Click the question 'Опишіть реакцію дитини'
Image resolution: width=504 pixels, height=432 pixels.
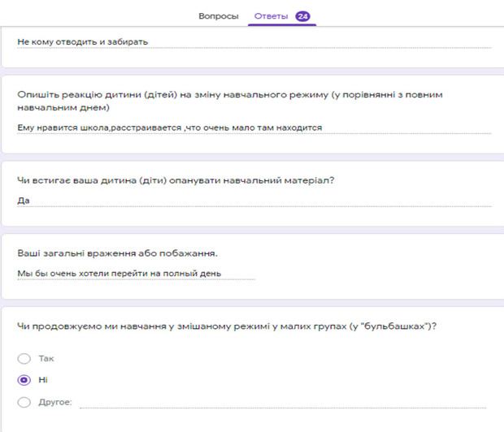coord(230,95)
